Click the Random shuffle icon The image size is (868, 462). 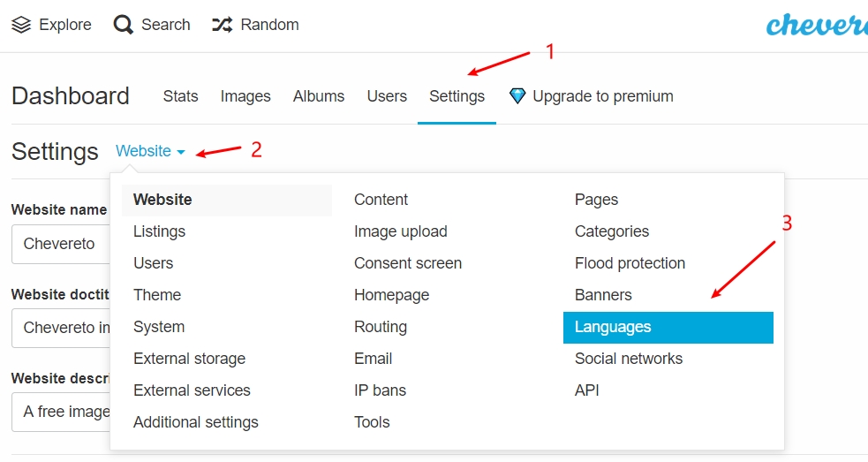click(x=222, y=25)
